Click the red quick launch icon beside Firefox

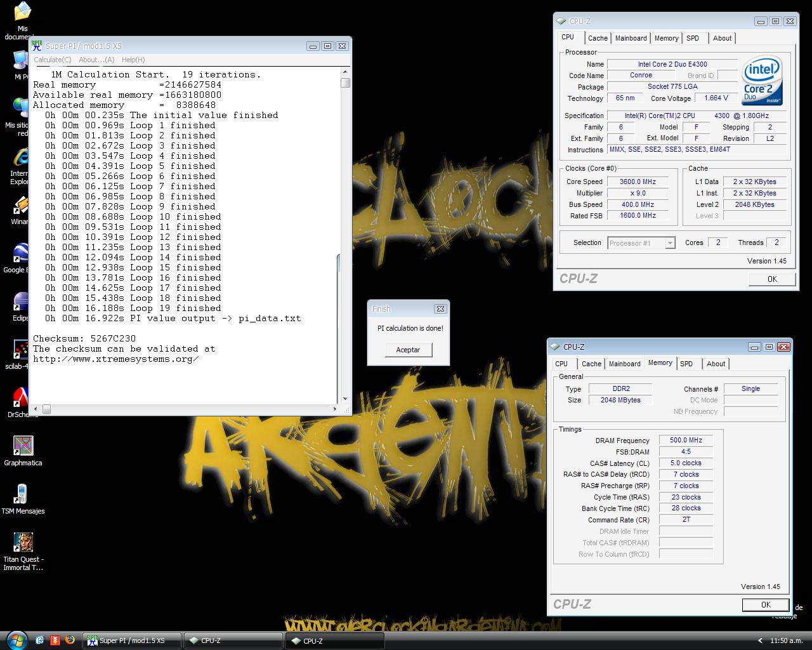pos(55,640)
